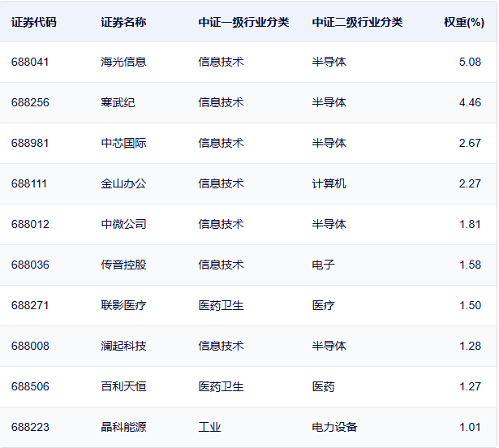The width and height of the screenshot is (499, 448).
Task: Click the 电力设备 industry cell
Action: pos(334,427)
